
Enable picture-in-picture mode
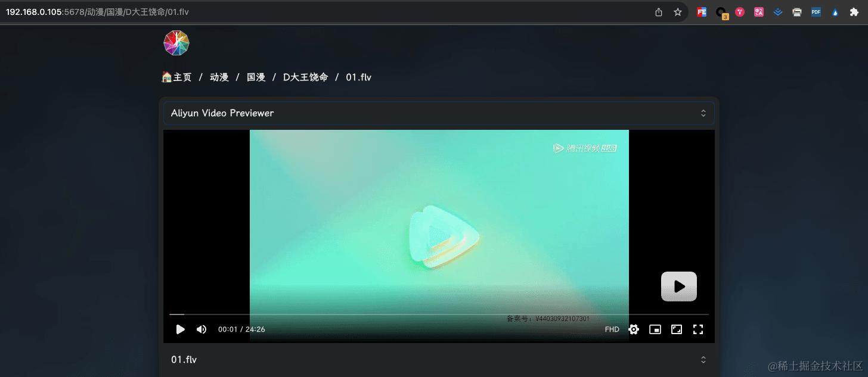(x=655, y=329)
